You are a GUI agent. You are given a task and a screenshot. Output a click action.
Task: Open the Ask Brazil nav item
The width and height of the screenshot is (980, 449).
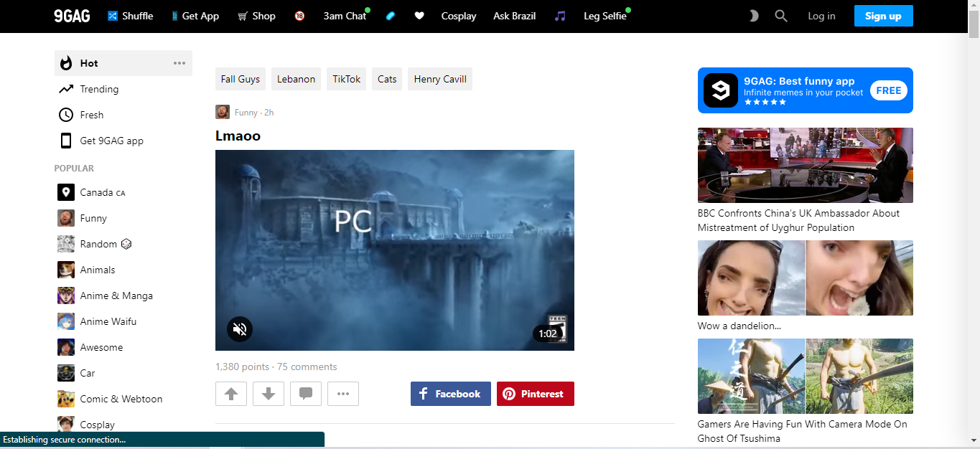point(514,16)
